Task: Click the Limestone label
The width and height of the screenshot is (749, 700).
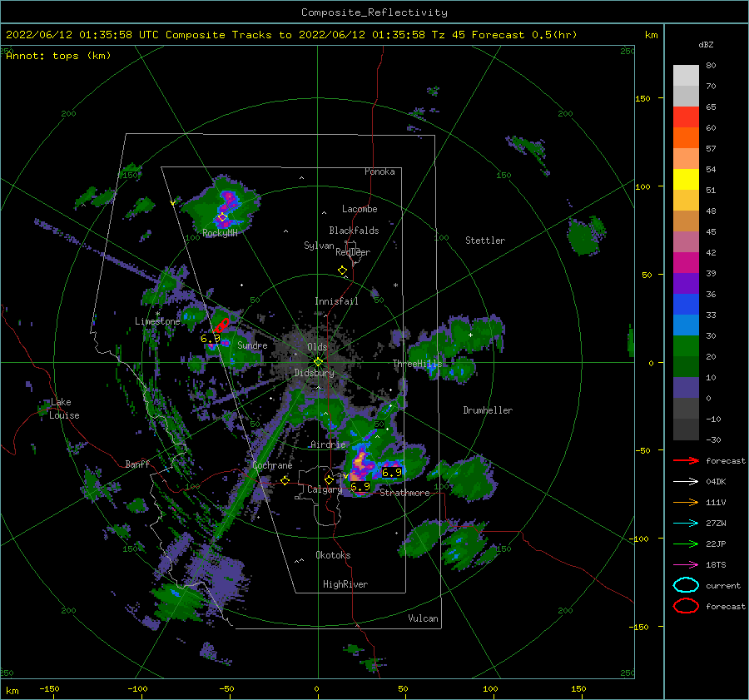Action: [x=157, y=321]
